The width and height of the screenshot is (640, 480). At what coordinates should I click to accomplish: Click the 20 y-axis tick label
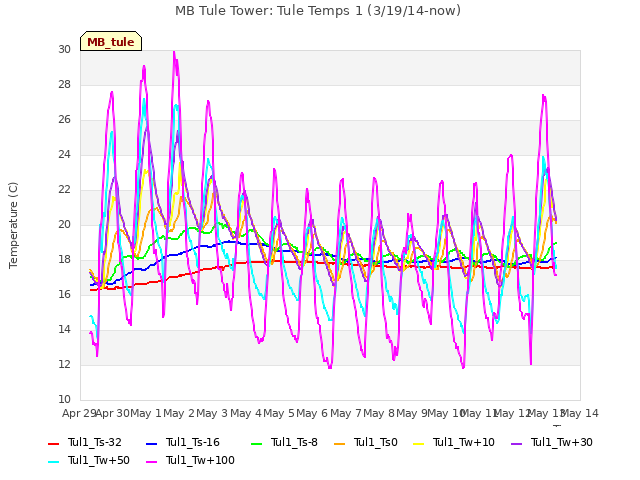(64, 224)
